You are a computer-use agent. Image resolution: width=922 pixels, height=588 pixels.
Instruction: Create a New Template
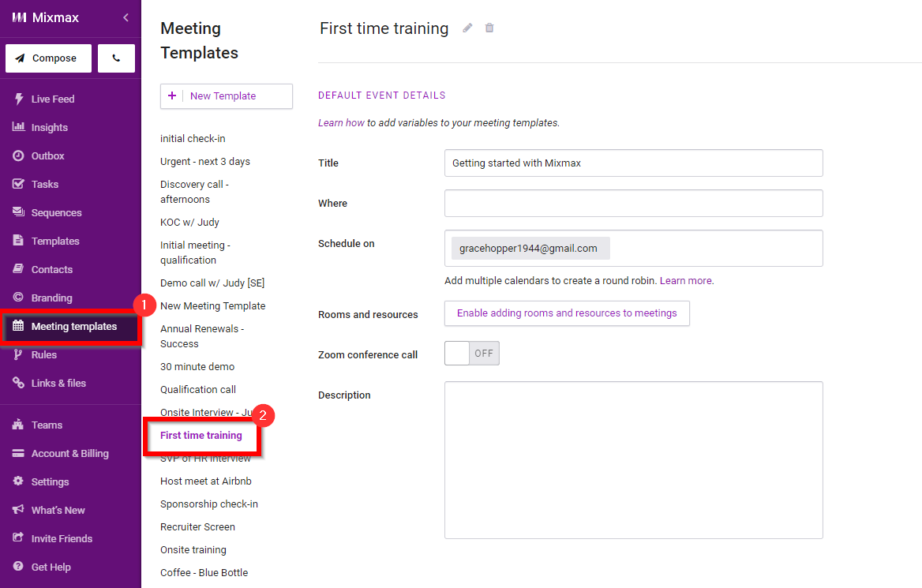tap(227, 96)
